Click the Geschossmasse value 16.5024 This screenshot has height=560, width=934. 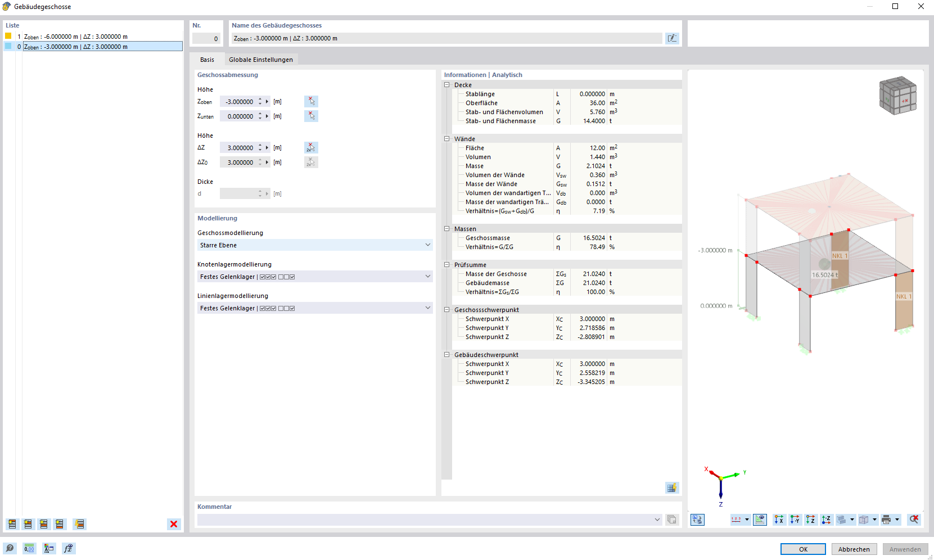594,238
